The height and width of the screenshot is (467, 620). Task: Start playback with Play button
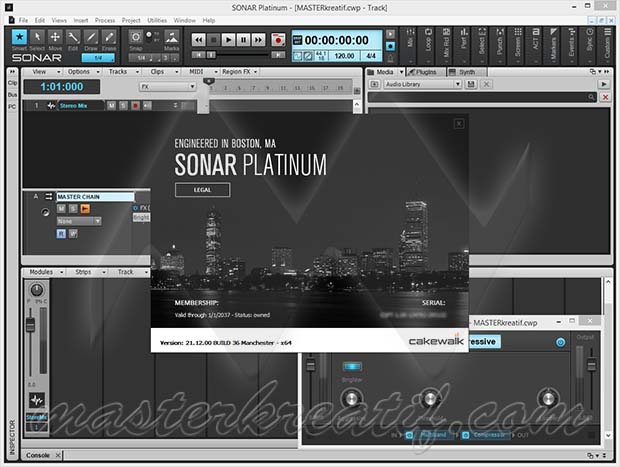click(228, 40)
